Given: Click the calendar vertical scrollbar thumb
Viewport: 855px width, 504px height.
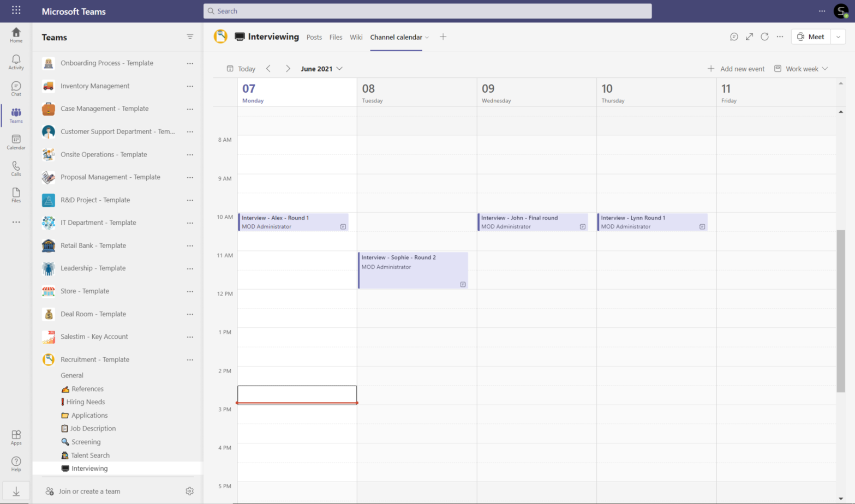Looking at the screenshot, I should [x=841, y=311].
